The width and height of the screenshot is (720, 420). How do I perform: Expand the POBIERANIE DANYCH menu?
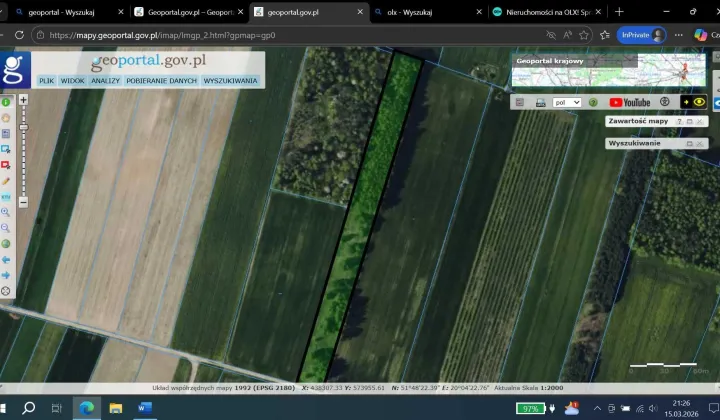[161, 80]
